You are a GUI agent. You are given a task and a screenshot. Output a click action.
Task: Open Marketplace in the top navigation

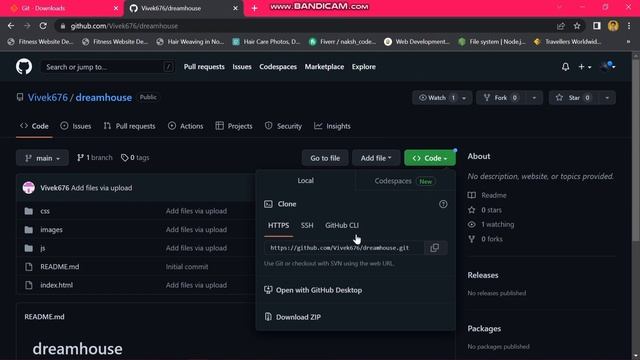coord(324,67)
